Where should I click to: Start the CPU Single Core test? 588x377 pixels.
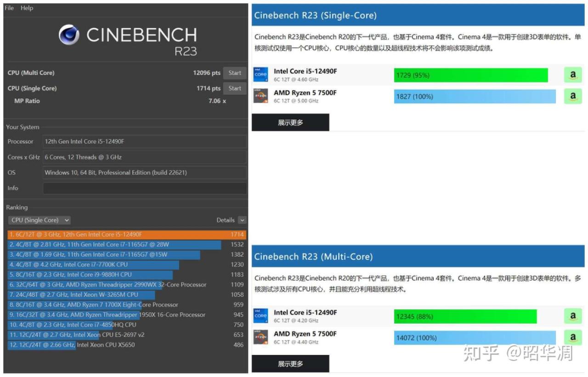pos(235,88)
